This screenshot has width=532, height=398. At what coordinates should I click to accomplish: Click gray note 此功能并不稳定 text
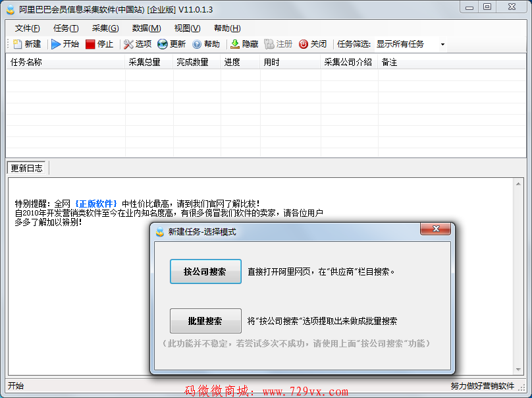point(296,343)
